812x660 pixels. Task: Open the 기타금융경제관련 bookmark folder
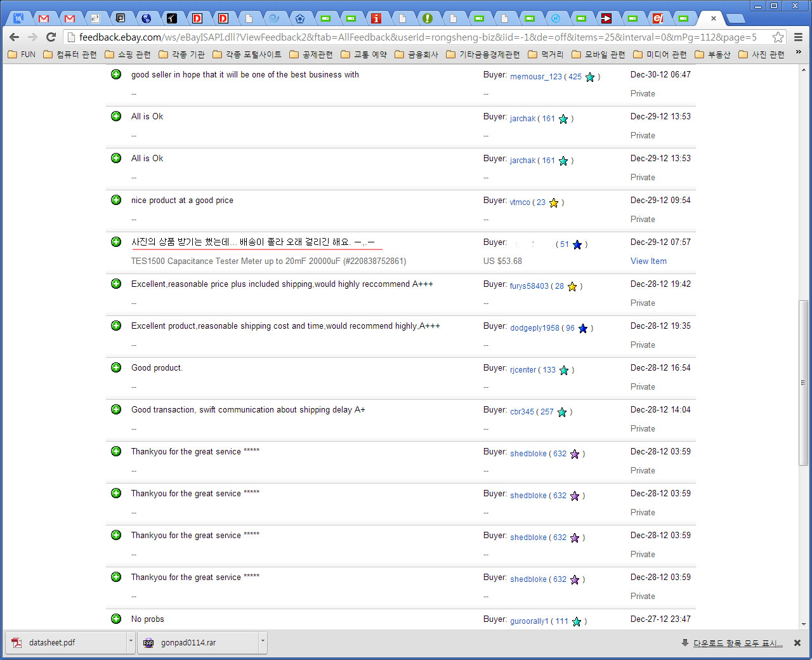[x=483, y=55]
